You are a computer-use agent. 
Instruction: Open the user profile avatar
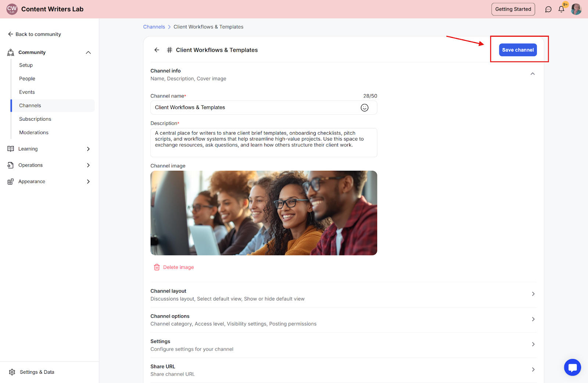click(x=576, y=9)
